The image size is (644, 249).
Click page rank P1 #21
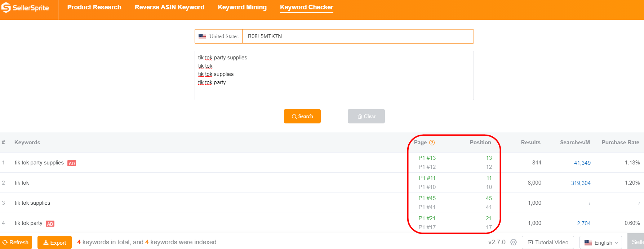pos(427,218)
